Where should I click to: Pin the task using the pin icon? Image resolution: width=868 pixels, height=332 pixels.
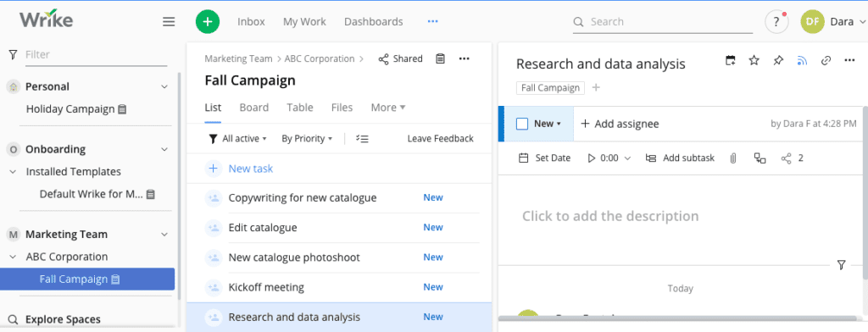(778, 60)
